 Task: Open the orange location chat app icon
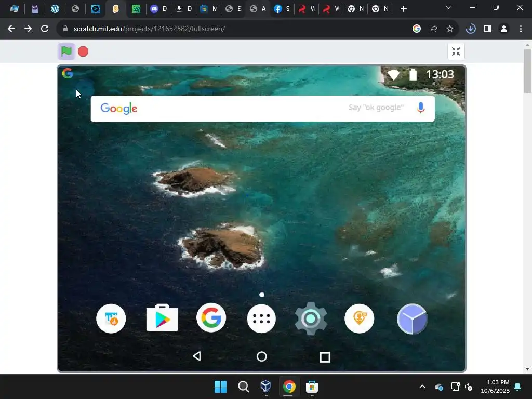point(360,318)
